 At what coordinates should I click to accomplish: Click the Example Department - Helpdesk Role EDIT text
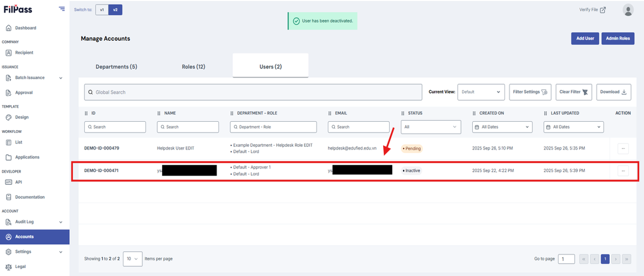274,145
